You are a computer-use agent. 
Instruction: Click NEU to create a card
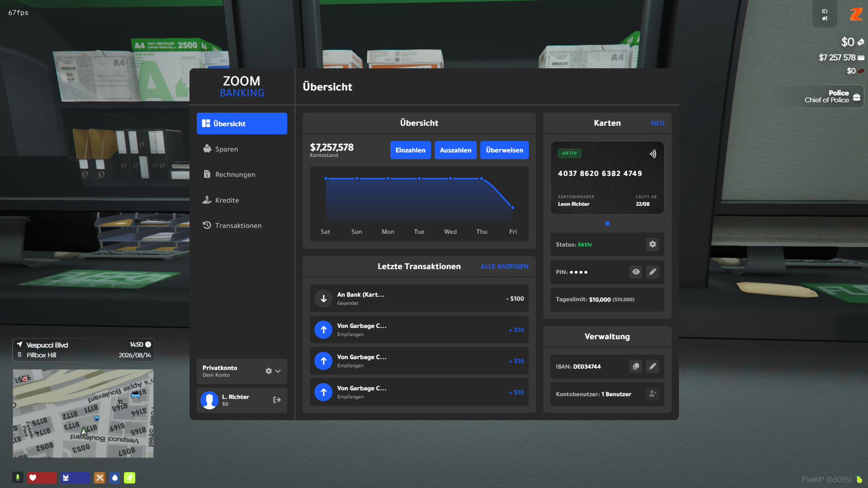pyautogui.click(x=657, y=123)
